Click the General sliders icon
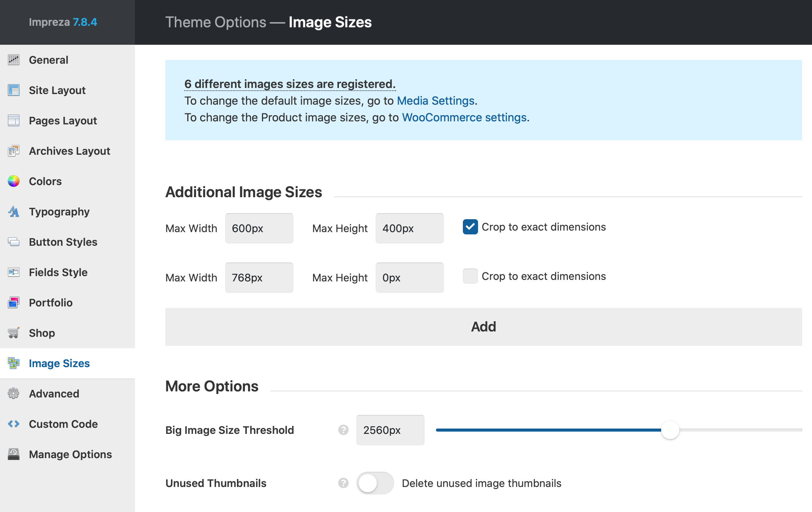This screenshot has width=812, height=512. [14, 60]
